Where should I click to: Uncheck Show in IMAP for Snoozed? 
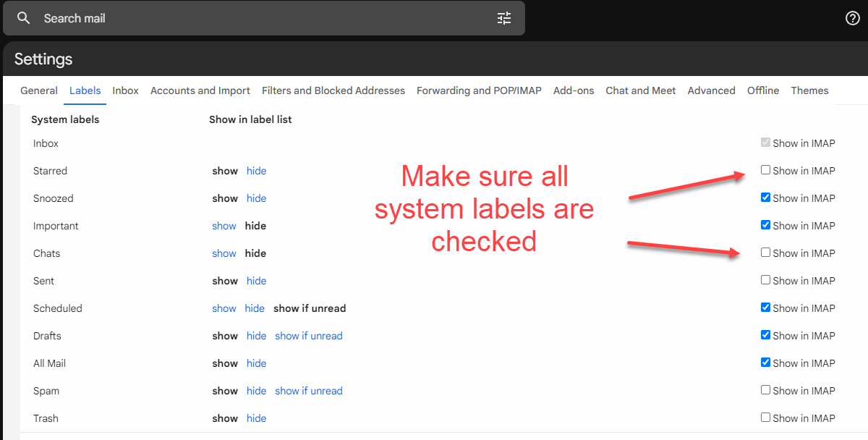coord(765,198)
